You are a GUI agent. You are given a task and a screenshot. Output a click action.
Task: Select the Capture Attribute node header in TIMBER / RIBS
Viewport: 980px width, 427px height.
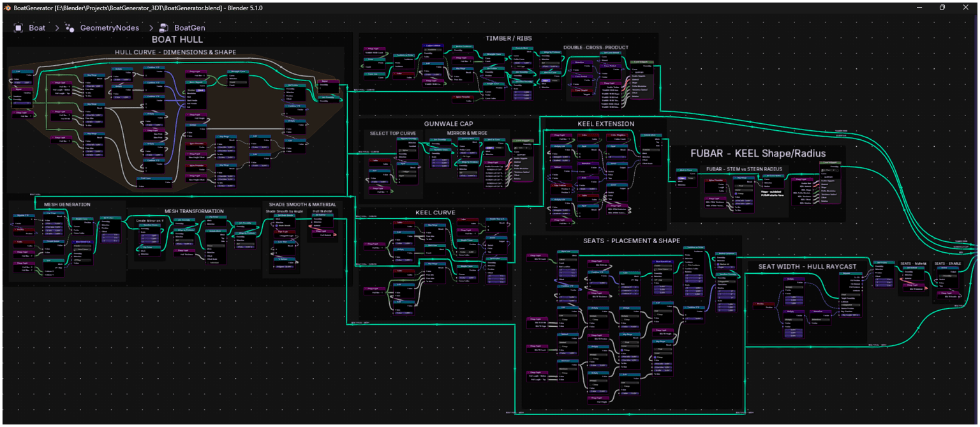(x=433, y=46)
